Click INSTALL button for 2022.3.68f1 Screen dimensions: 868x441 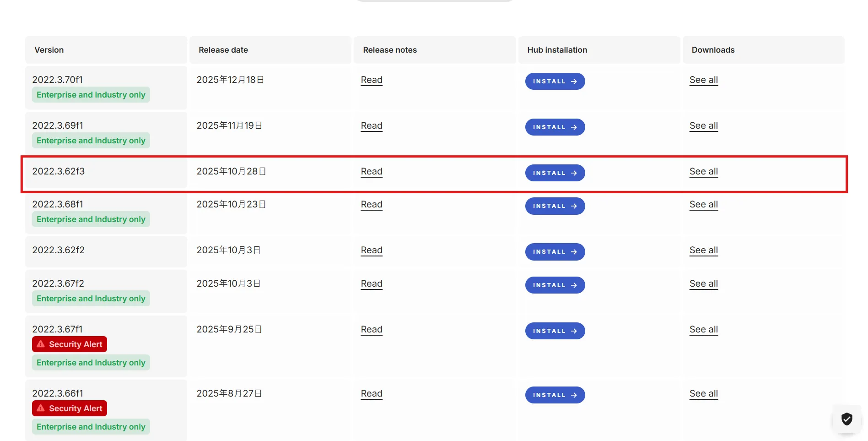tap(555, 206)
